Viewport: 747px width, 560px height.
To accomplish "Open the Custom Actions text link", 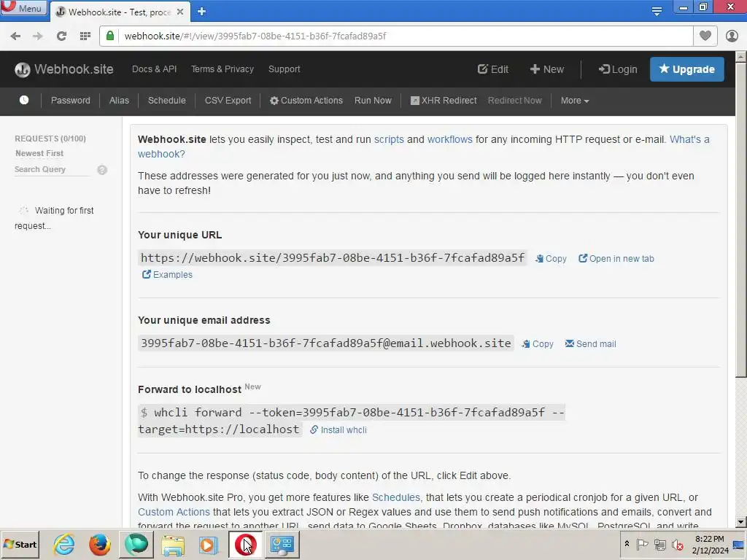I will pos(174,512).
